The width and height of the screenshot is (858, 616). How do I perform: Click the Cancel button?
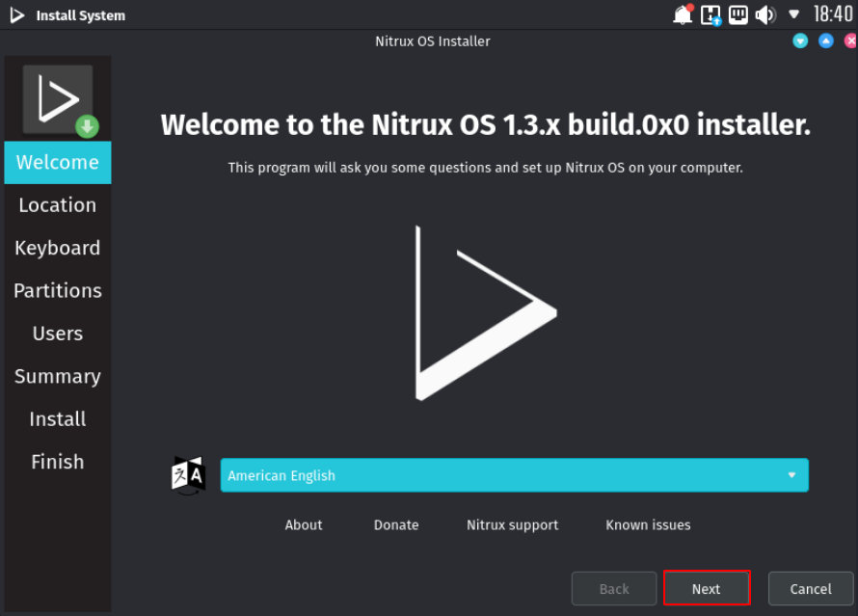click(811, 589)
